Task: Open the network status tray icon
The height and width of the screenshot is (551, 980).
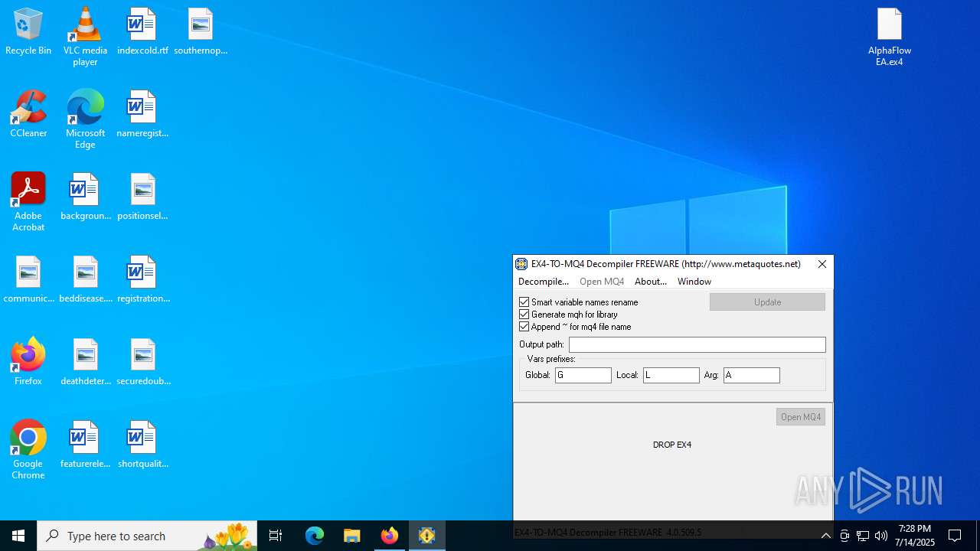Action: click(863, 536)
